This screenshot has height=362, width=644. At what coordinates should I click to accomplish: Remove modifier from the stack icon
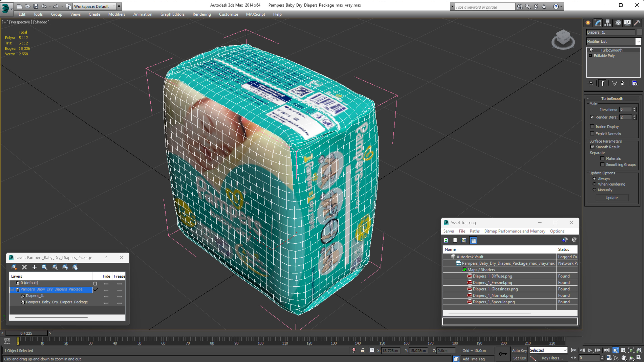coord(623,83)
